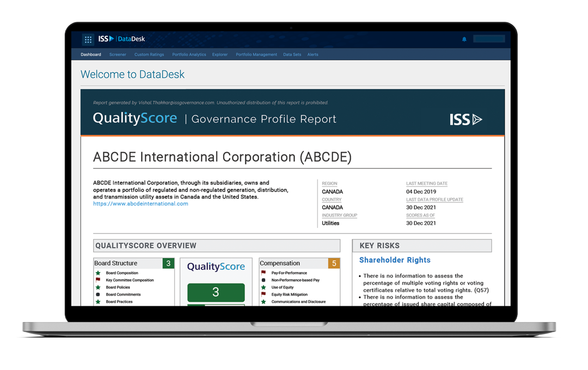
Task: Click the green QualityScore 3 box
Action: [216, 292]
